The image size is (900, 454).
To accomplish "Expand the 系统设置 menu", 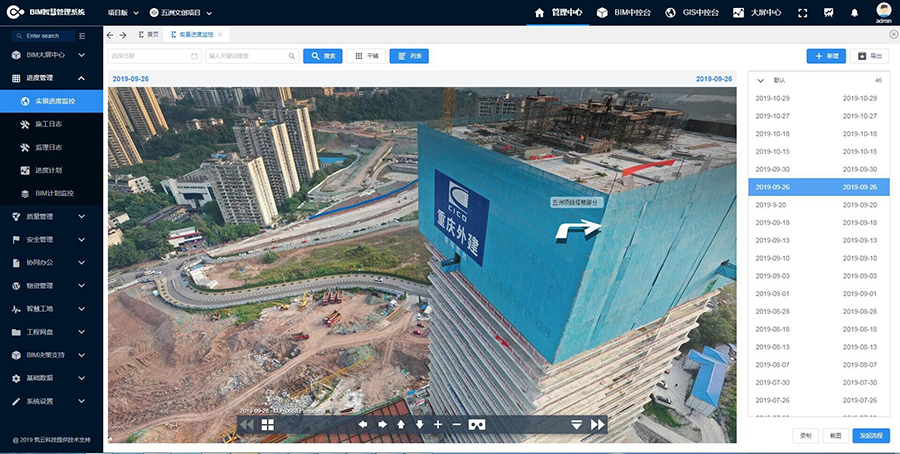I will click(x=51, y=401).
